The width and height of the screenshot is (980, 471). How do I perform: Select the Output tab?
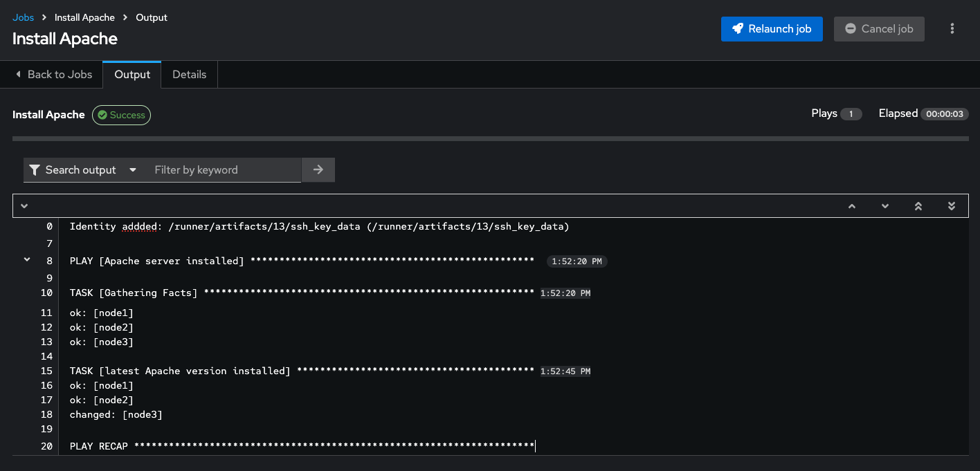(132, 75)
